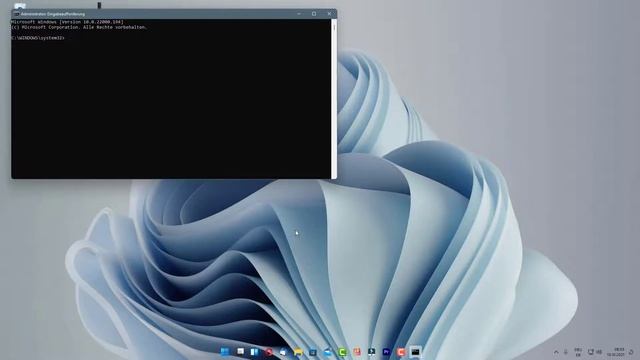Open Command Prompt title bar system icon
640x360 pixels.
tap(17, 14)
